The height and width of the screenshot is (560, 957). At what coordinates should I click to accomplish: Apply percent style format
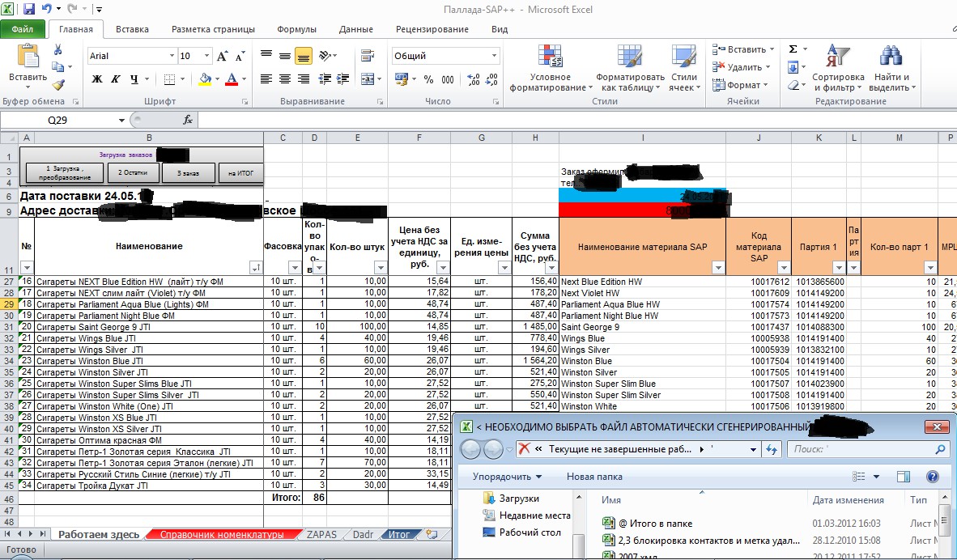coord(428,79)
